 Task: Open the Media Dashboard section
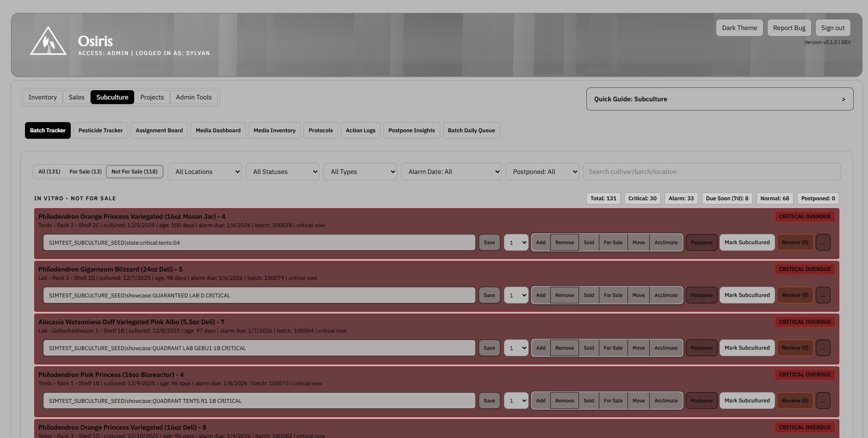coord(218,130)
